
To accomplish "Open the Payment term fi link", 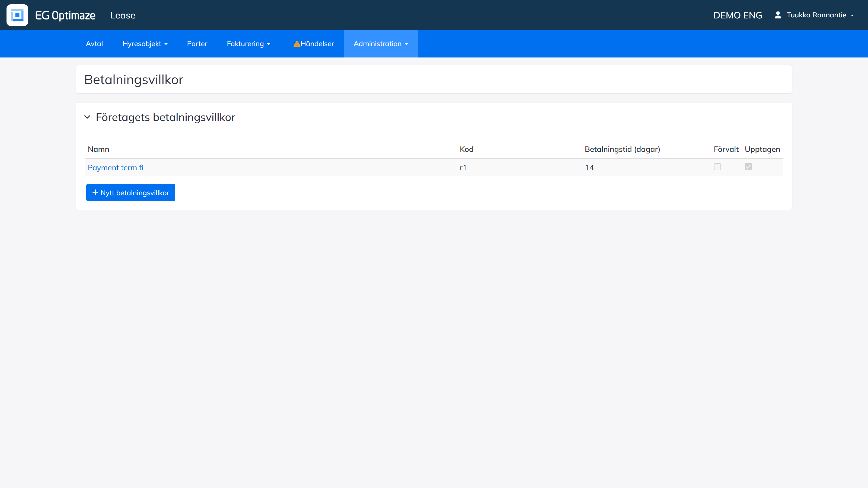I will pyautogui.click(x=116, y=167).
